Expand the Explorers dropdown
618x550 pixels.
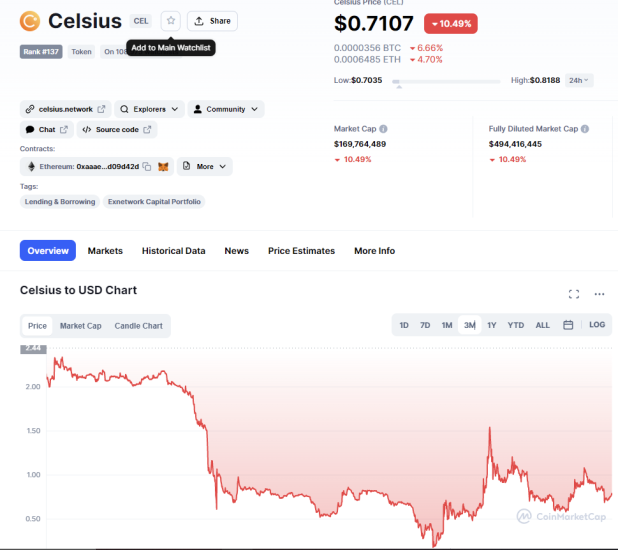click(x=149, y=108)
